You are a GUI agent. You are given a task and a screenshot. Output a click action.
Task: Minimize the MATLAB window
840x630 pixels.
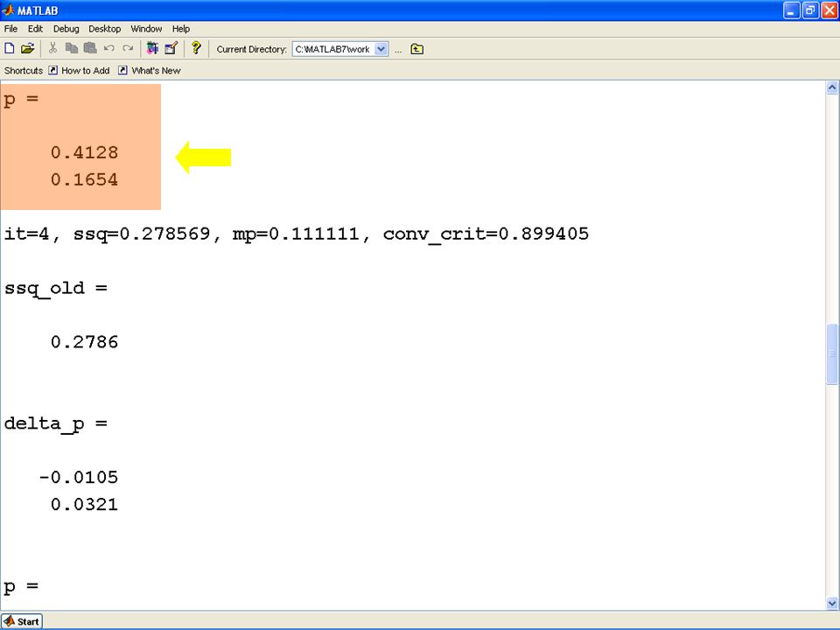pos(791,10)
